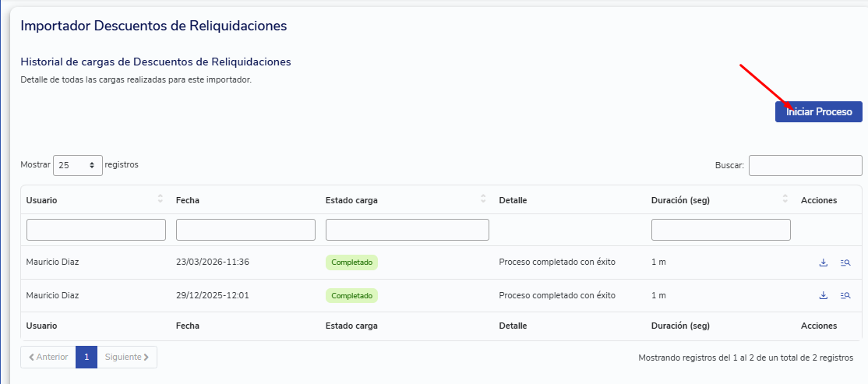
Task: Click the Fecha column header
Action: click(x=188, y=200)
